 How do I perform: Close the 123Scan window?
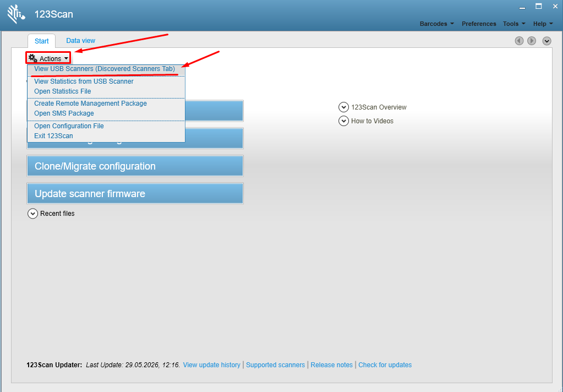(555, 7)
